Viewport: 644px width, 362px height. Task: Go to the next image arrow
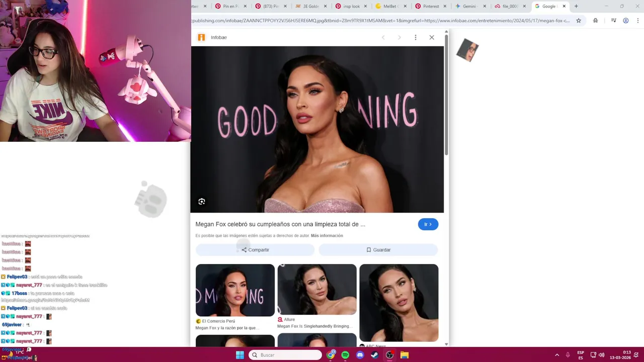tap(399, 37)
